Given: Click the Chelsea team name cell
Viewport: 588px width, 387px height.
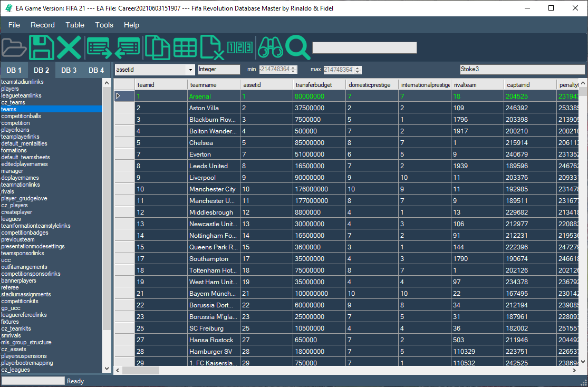Looking at the screenshot, I should (x=214, y=143).
